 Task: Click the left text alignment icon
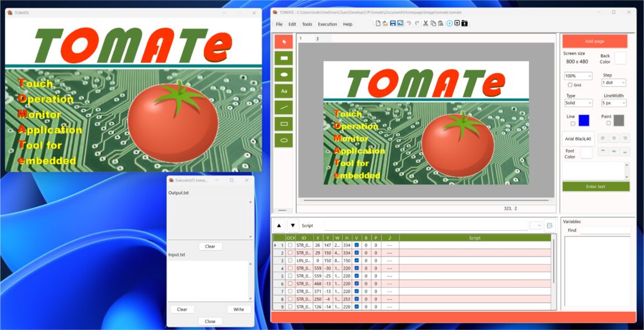tap(602, 138)
